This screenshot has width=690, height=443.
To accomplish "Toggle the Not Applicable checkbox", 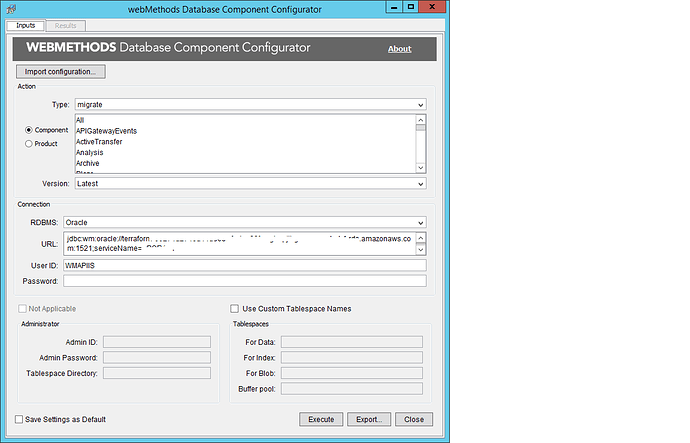I will pos(22,309).
